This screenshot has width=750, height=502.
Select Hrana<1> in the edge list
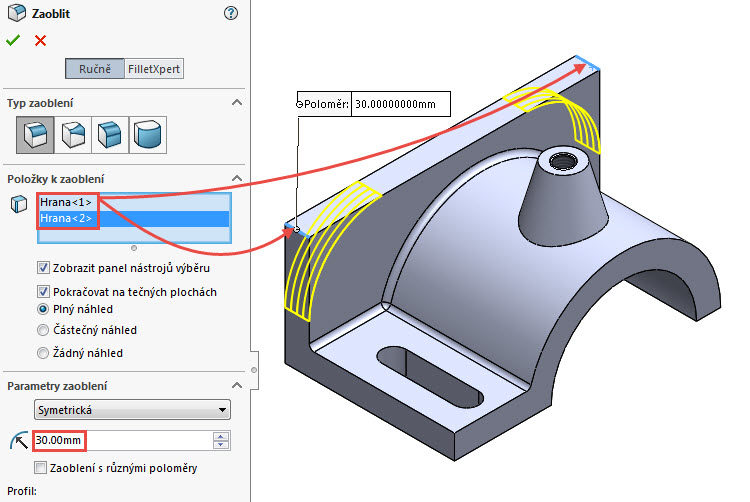(x=134, y=202)
